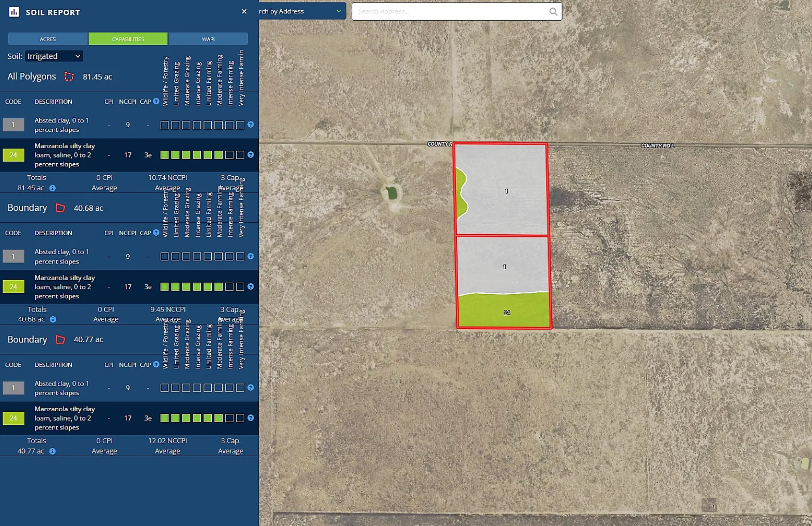Click the All Polygons dashed polygon icon
The width and height of the screenshot is (812, 526).
[x=69, y=76]
